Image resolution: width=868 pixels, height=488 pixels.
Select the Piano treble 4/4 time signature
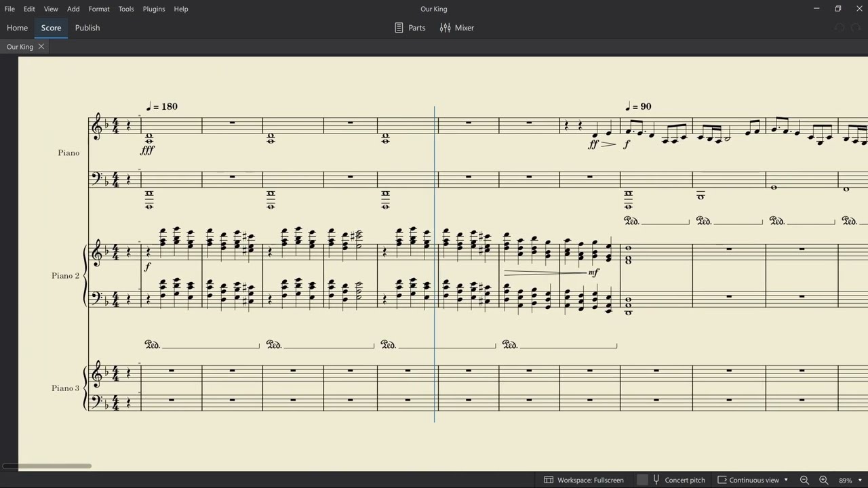(x=116, y=125)
